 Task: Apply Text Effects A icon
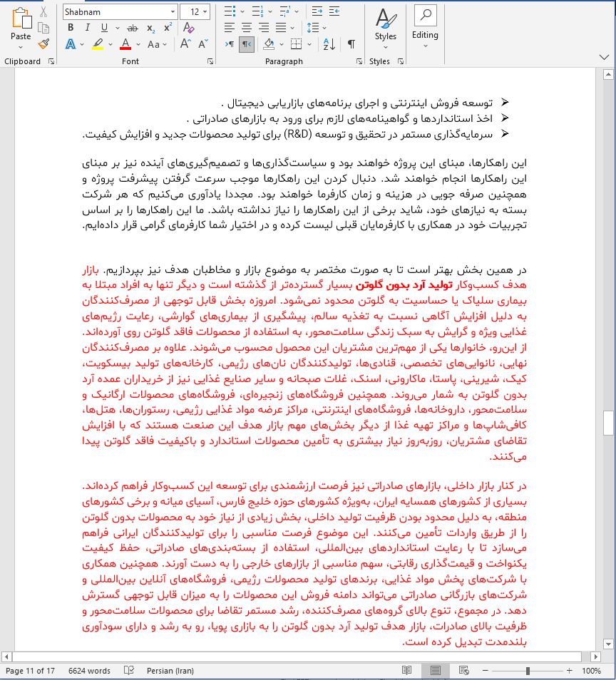click(71, 44)
